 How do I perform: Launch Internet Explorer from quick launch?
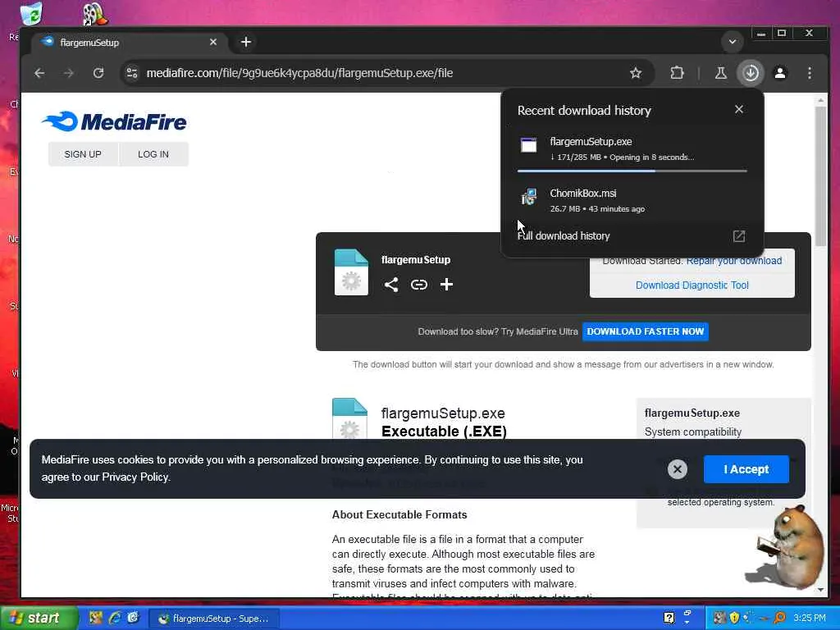coord(115,619)
